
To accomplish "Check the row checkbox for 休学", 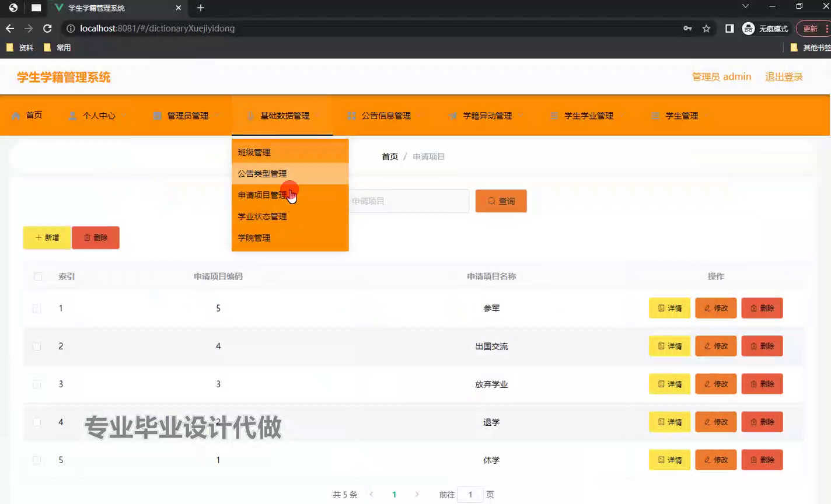I will tap(37, 460).
